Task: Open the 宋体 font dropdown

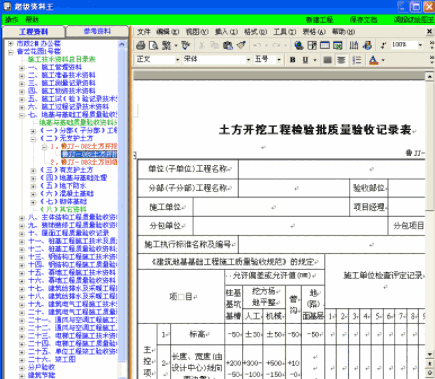Action: 248,60
